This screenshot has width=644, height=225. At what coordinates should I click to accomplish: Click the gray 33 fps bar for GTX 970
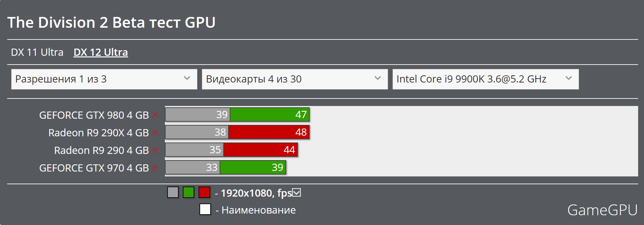(193, 167)
